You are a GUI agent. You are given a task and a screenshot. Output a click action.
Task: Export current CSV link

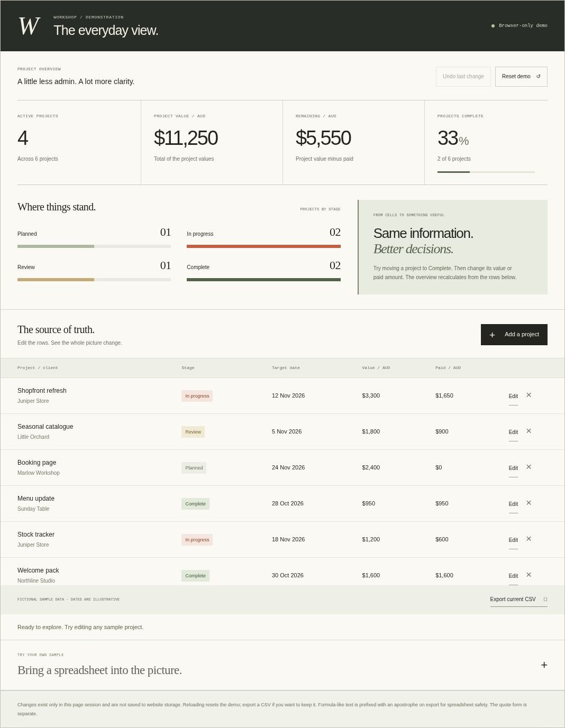tap(518, 599)
